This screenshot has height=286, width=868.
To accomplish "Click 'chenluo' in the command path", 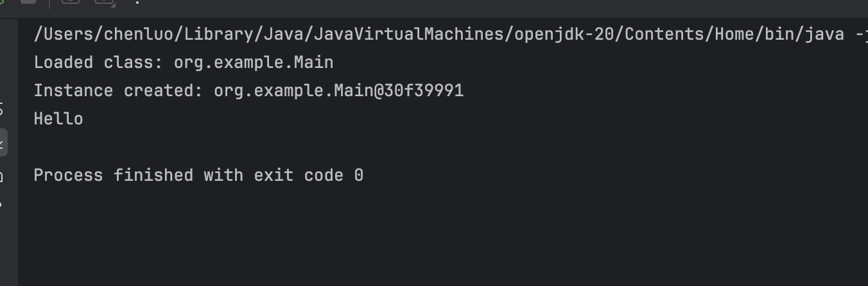I will click(x=138, y=34).
